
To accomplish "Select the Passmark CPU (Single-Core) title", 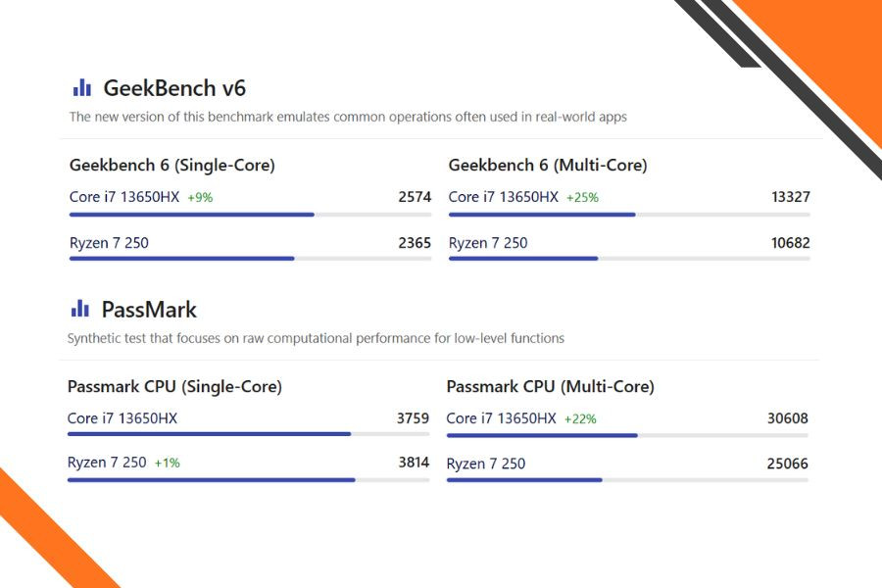I will point(174,387).
